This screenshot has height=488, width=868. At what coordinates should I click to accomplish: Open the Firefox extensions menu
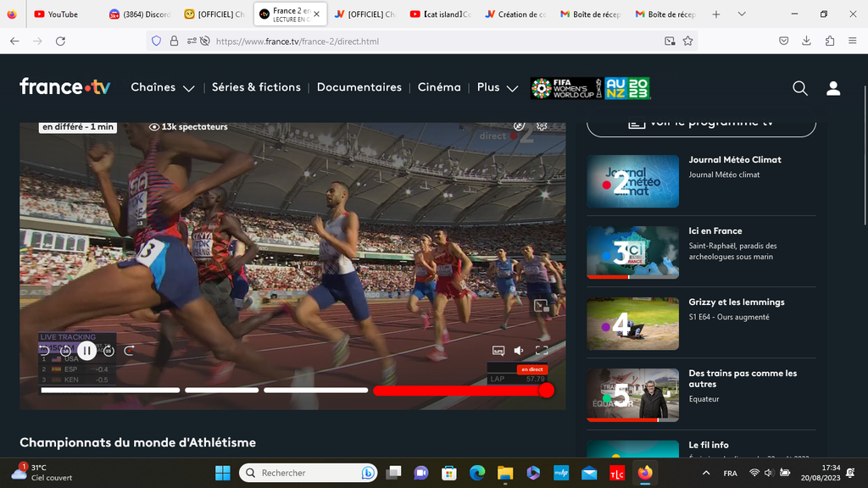click(x=830, y=41)
